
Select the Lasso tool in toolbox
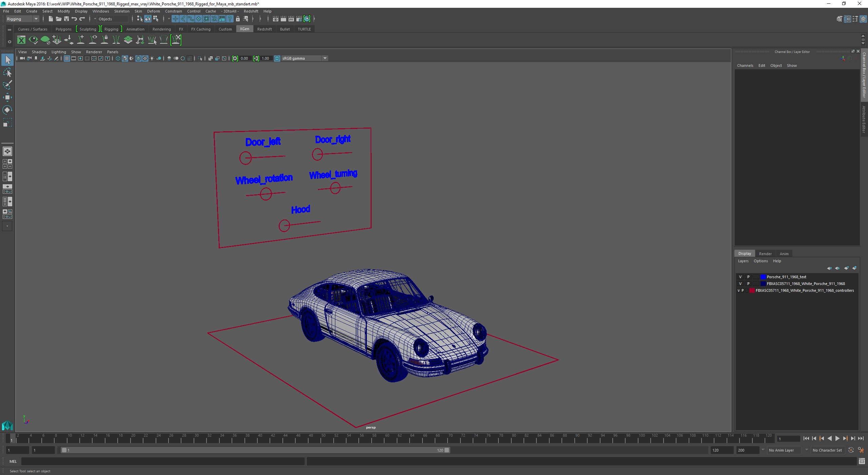(x=7, y=73)
